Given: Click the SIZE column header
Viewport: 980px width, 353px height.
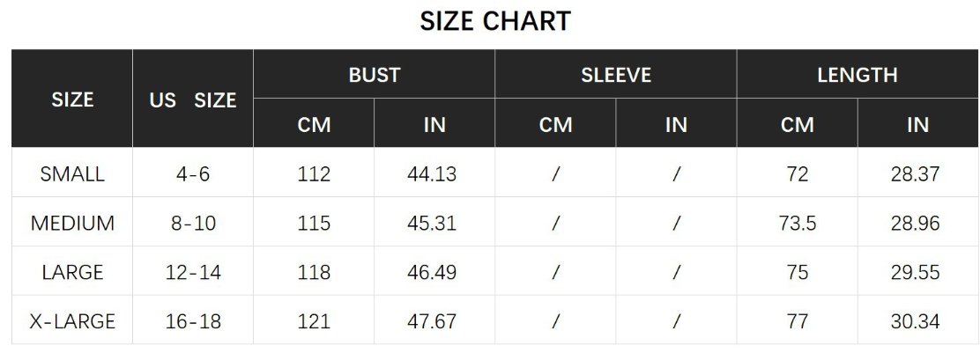Looking at the screenshot, I should (72, 99).
